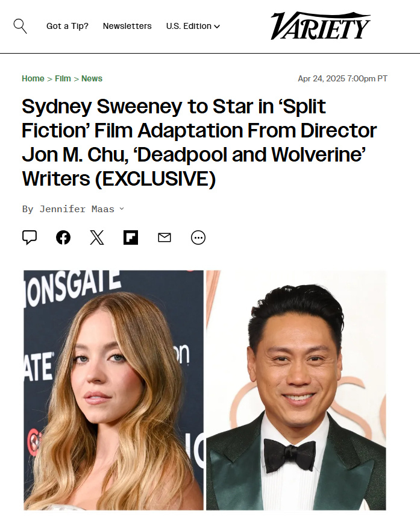Click the Jon M. Chu photo
420x519 pixels.
click(x=296, y=390)
